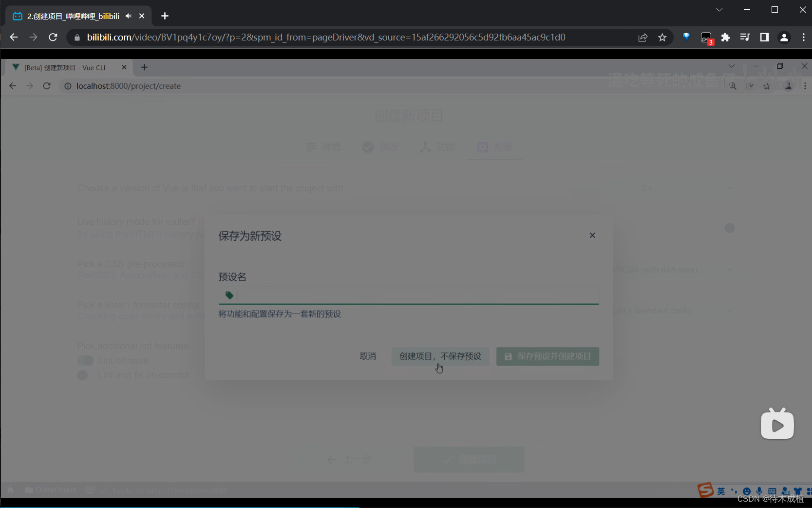
Task: Toggle the Lint on save switch
Action: pos(85,361)
